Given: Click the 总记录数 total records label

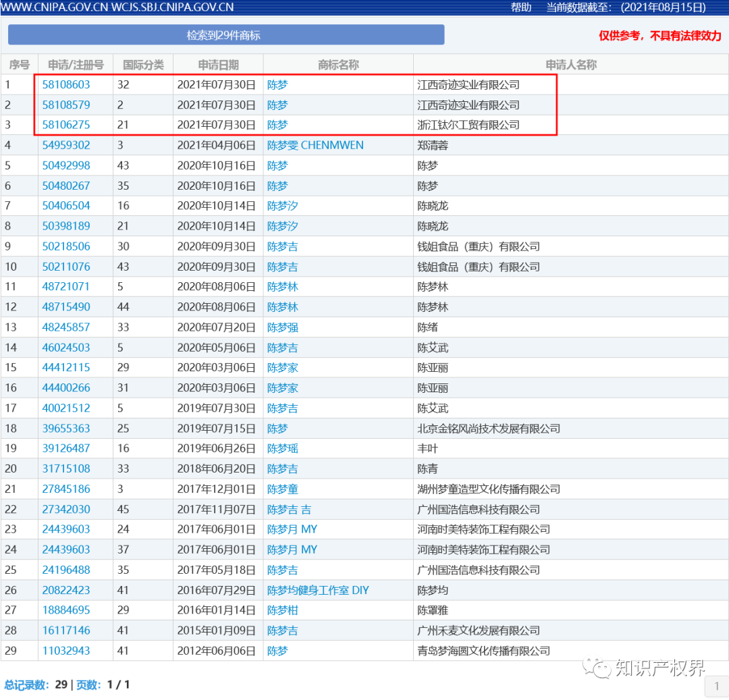Looking at the screenshot, I should 26,684.
